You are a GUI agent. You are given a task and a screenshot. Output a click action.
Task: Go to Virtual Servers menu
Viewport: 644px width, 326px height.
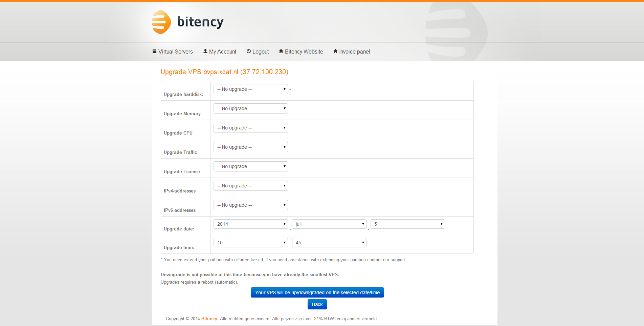pyautogui.click(x=175, y=52)
